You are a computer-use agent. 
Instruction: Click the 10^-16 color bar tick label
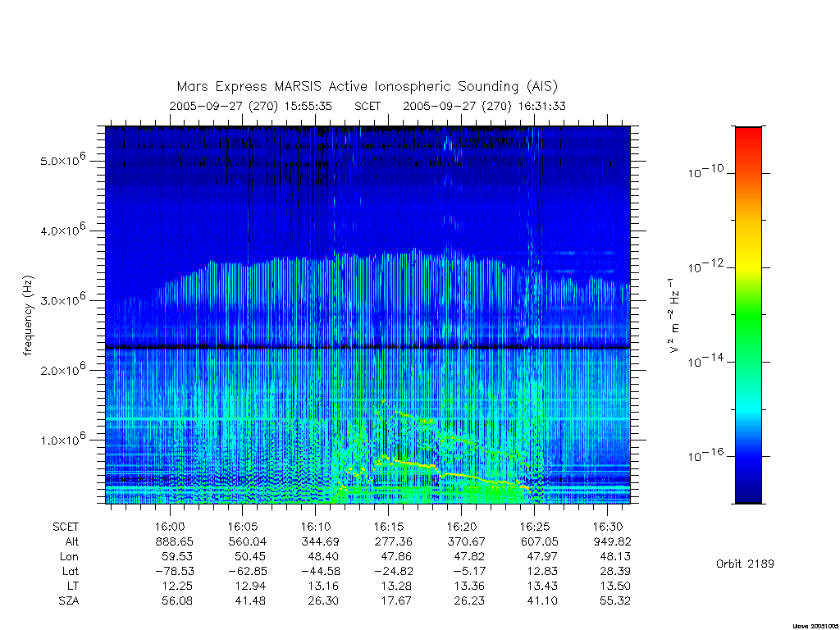click(705, 455)
